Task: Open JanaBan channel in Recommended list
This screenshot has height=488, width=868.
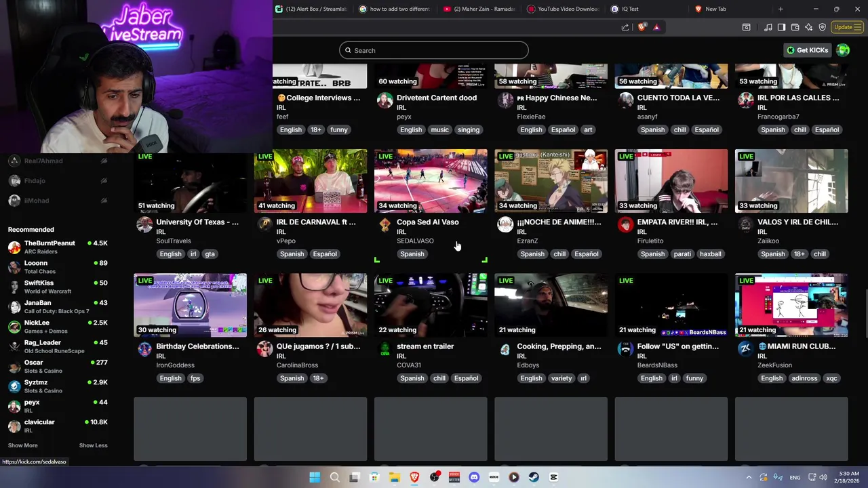Action: point(58,306)
